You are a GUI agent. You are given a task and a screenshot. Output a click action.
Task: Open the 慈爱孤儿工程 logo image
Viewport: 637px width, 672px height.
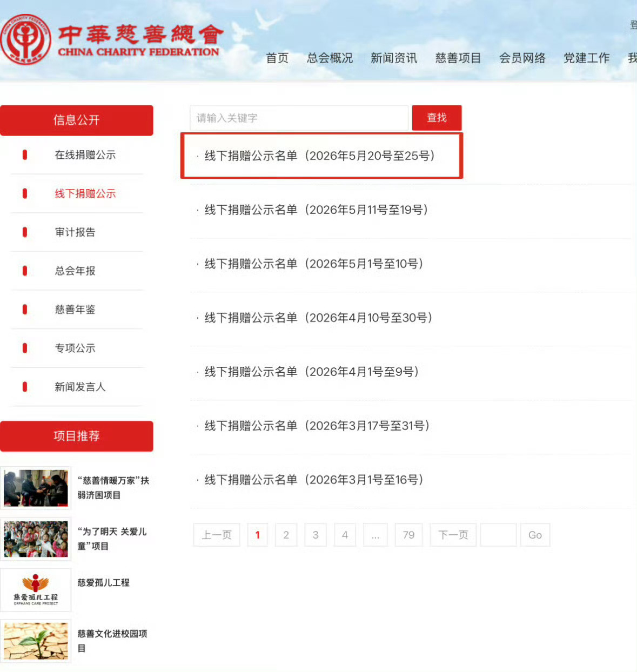(x=36, y=590)
